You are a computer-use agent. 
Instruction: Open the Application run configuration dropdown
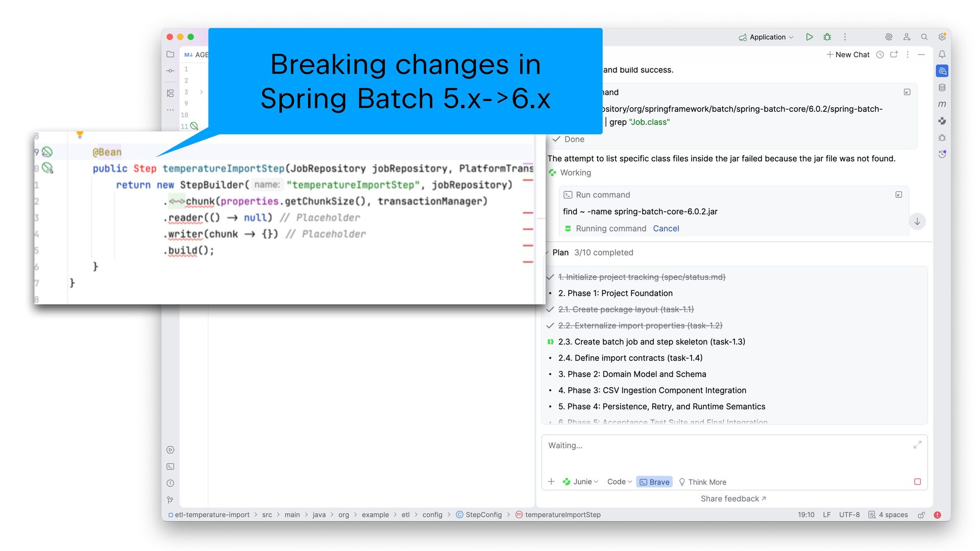click(x=767, y=37)
